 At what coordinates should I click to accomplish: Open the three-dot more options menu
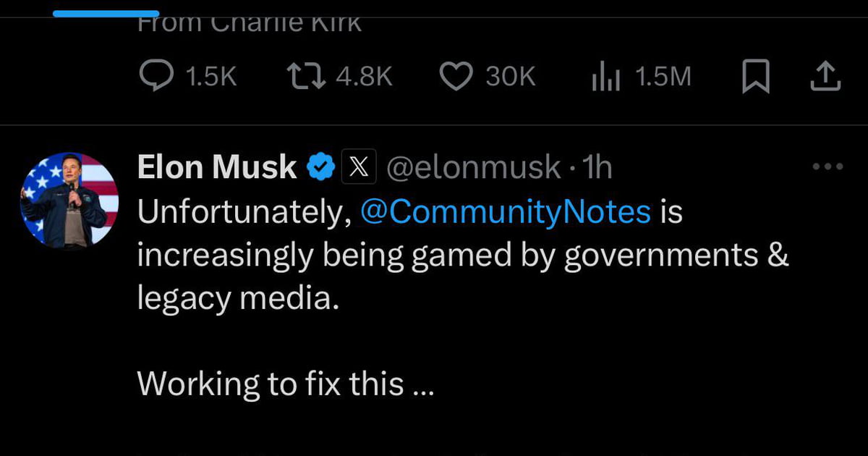[827, 167]
